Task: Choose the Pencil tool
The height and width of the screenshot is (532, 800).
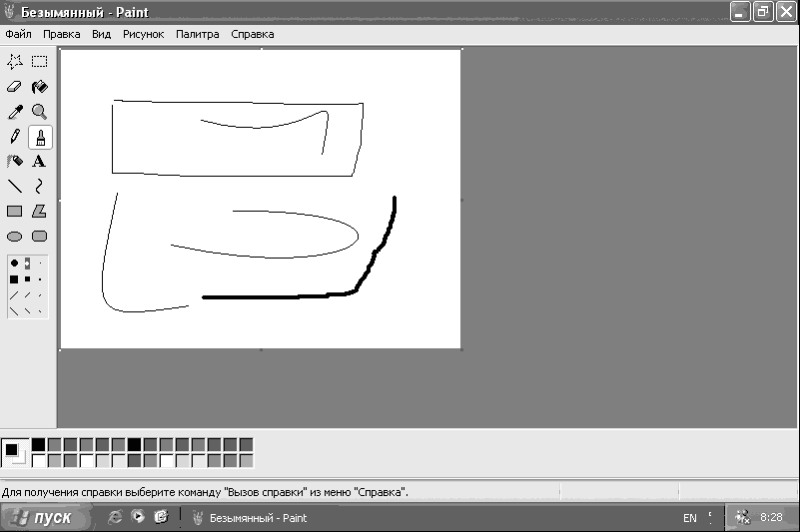Action: click(15, 137)
